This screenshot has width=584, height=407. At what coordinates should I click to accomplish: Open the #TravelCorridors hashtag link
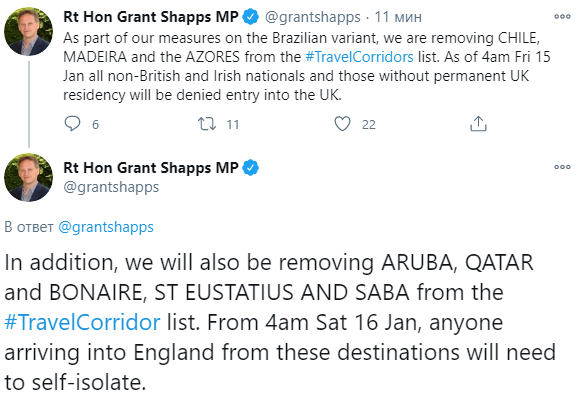coord(359,57)
